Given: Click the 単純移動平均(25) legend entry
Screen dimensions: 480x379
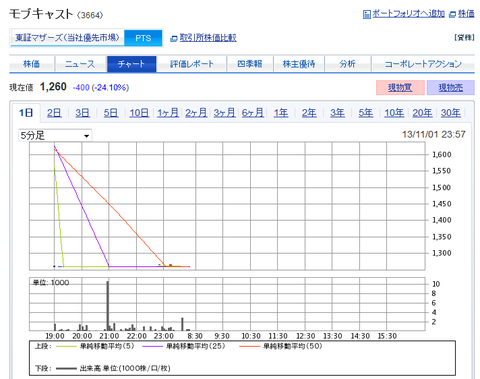Looking at the screenshot, I should point(184,346).
